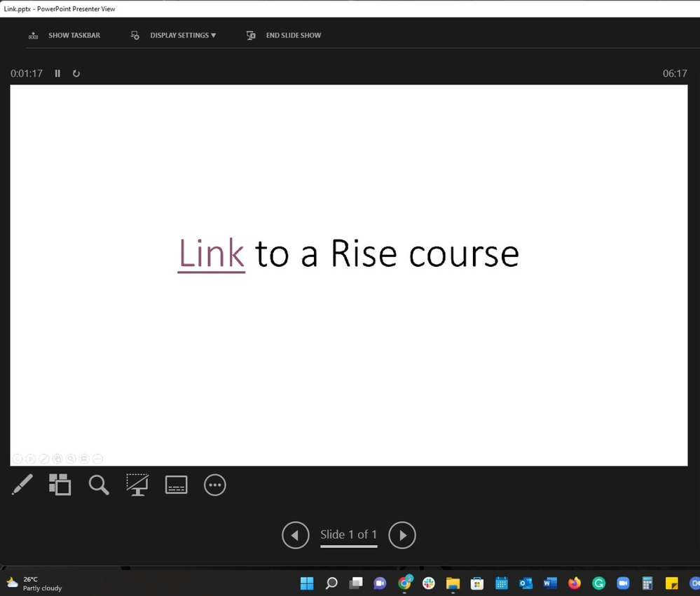This screenshot has width=700, height=596.
Task: Open the weather widget showing 26°C
Action: pos(34,583)
